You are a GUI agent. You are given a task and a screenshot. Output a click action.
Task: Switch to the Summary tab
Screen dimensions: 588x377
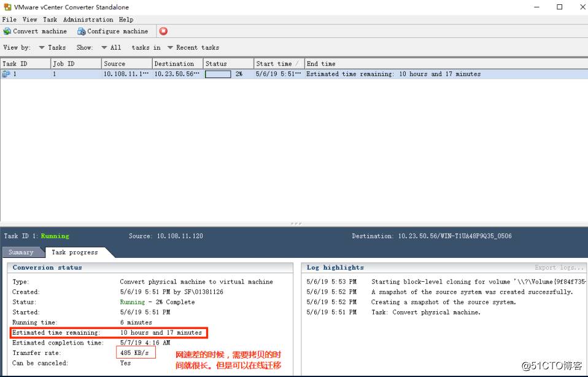(21, 252)
